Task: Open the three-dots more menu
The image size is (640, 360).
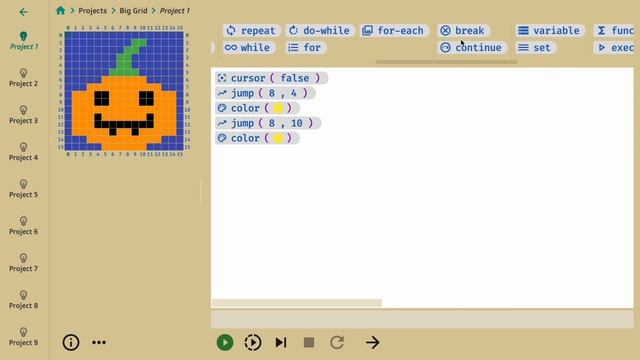Action: [99, 342]
